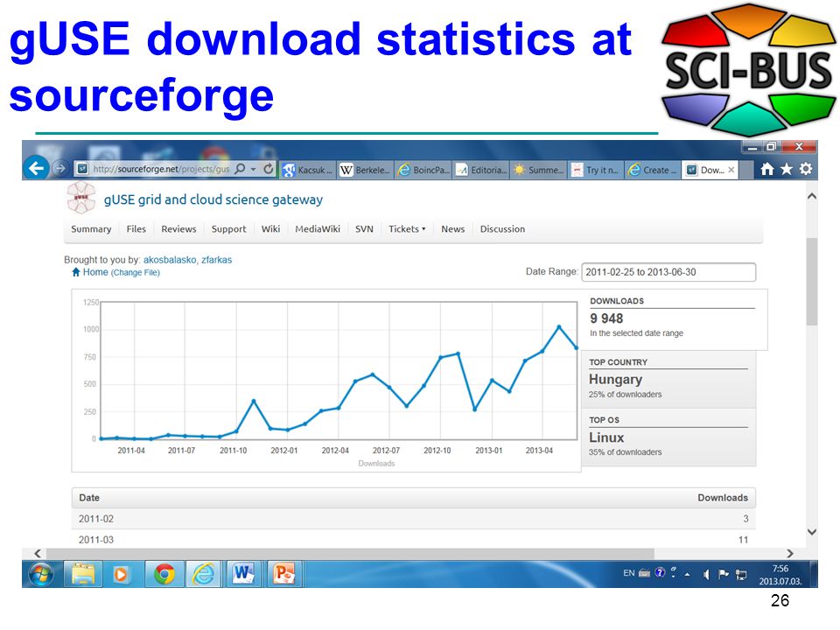The image size is (840, 630).
Task: Open the Discussion menu item
Action: 502,228
